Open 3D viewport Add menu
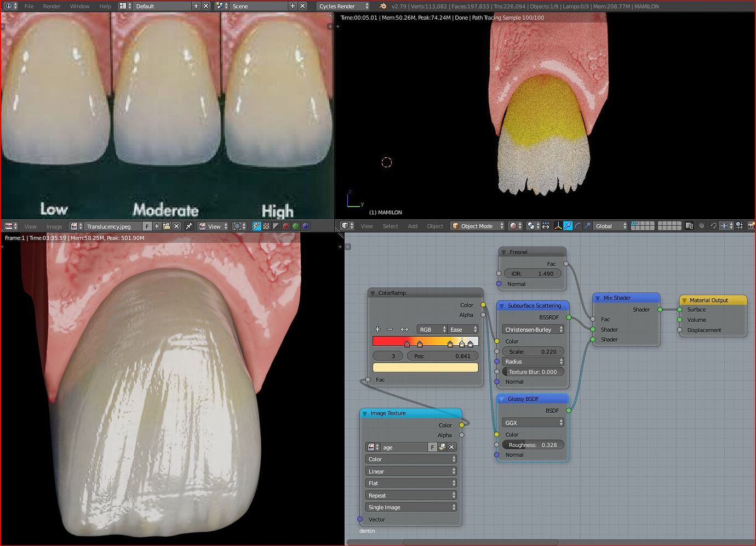Screen dimensions: 756x546 413,226
